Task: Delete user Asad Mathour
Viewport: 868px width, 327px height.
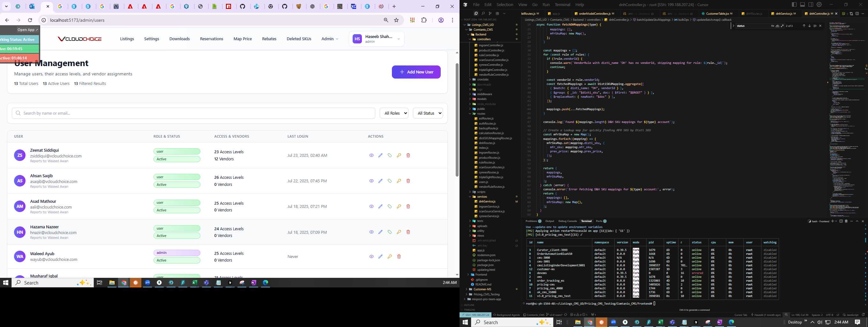Action: tap(408, 206)
